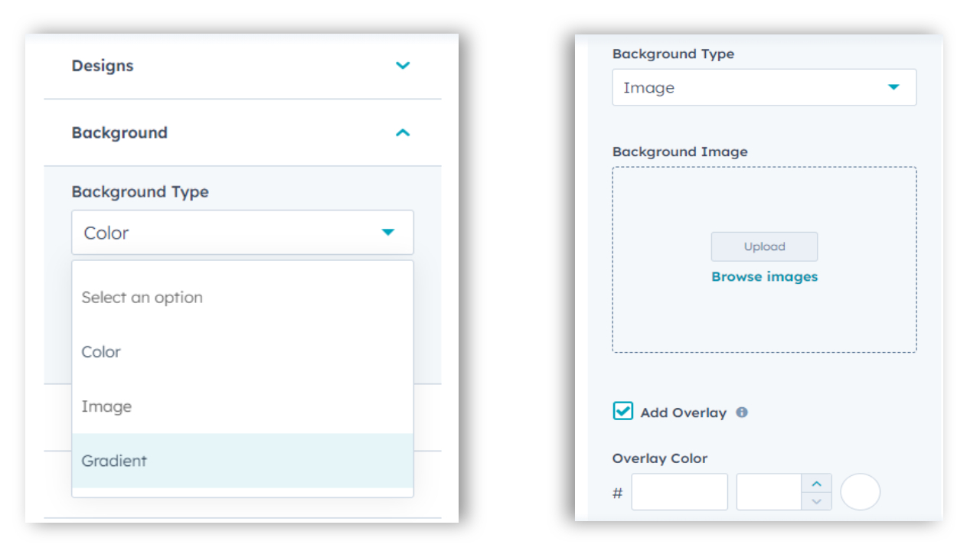Click the Designs section heading text

tap(103, 66)
